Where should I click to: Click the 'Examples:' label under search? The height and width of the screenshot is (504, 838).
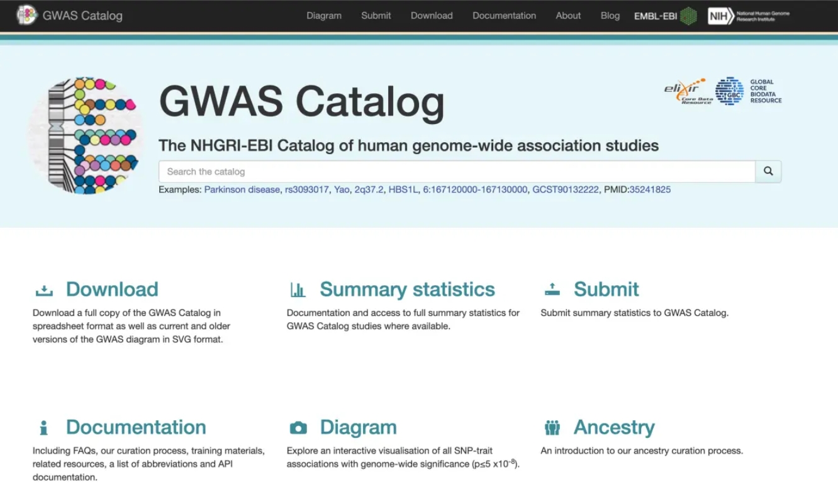click(180, 189)
